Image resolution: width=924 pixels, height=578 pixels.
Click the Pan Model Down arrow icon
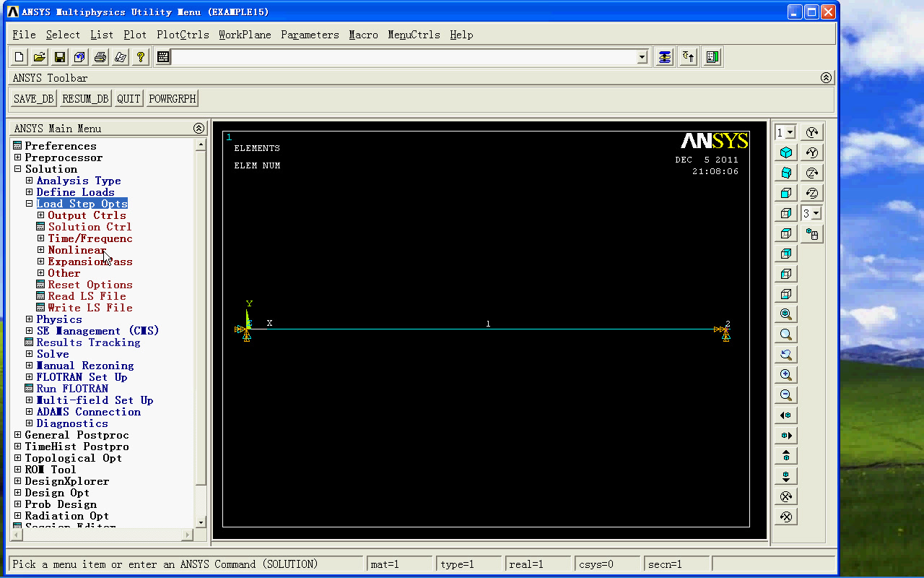click(786, 476)
